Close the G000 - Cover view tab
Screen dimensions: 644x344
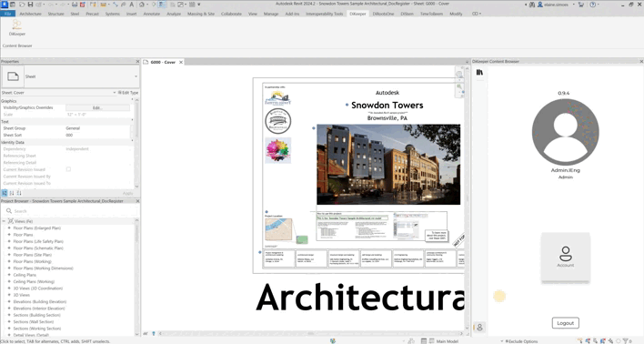point(181,62)
